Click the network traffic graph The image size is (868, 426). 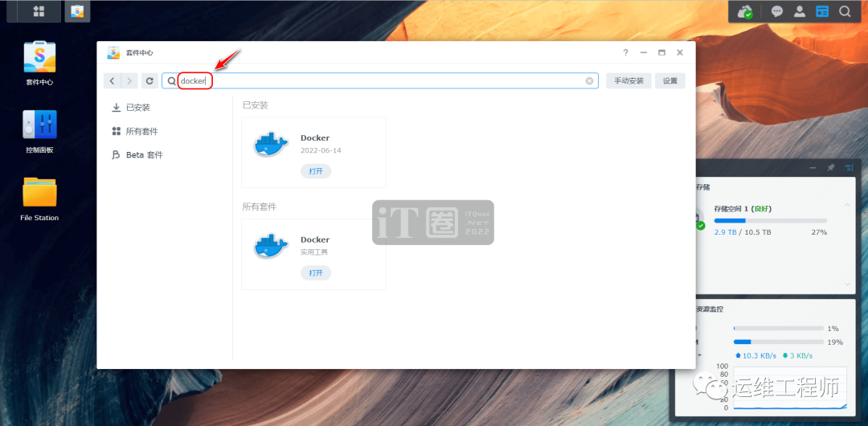(790, 388)
